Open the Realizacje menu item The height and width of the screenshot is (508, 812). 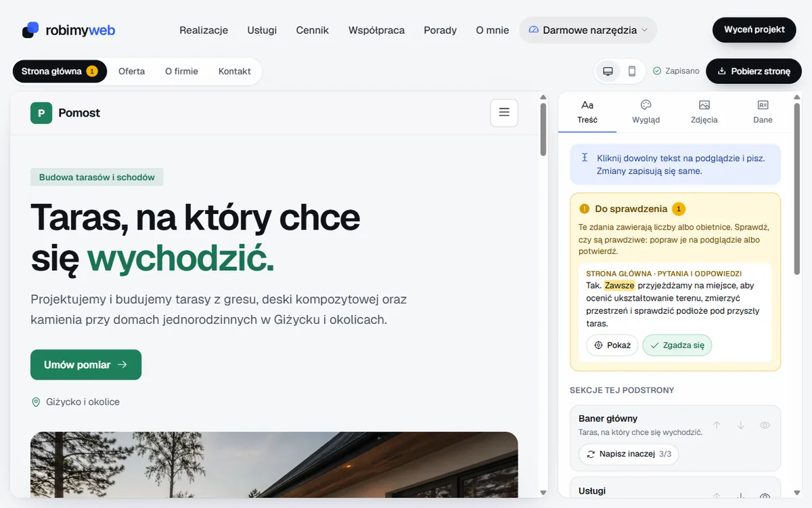(x=204, y=30)
